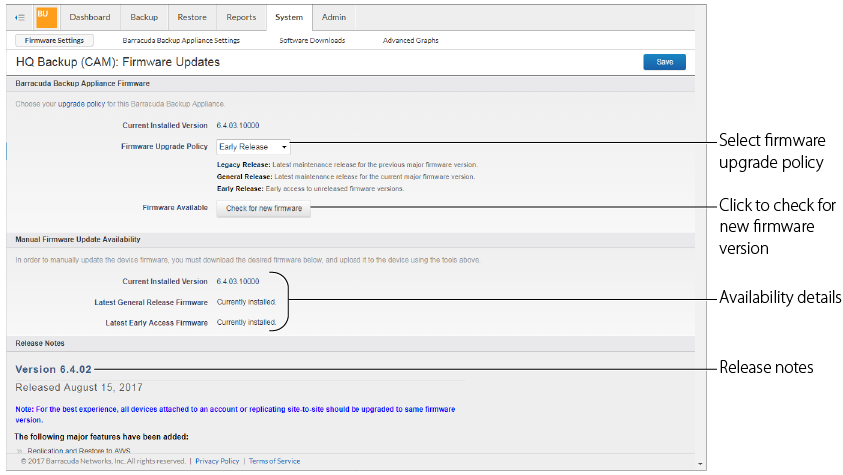
Task: Open Firmware Upgrade Policy dropdown
Action: [253, 147]
